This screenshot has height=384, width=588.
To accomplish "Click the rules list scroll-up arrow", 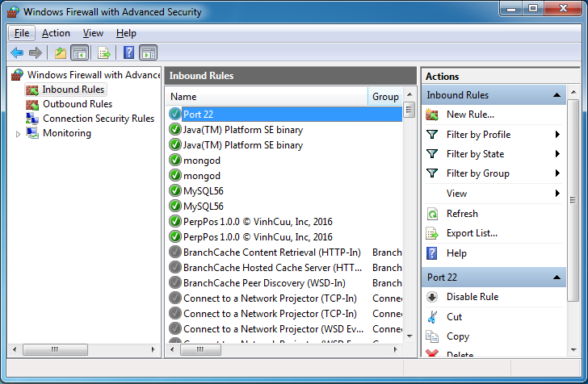I will [409, 94].
